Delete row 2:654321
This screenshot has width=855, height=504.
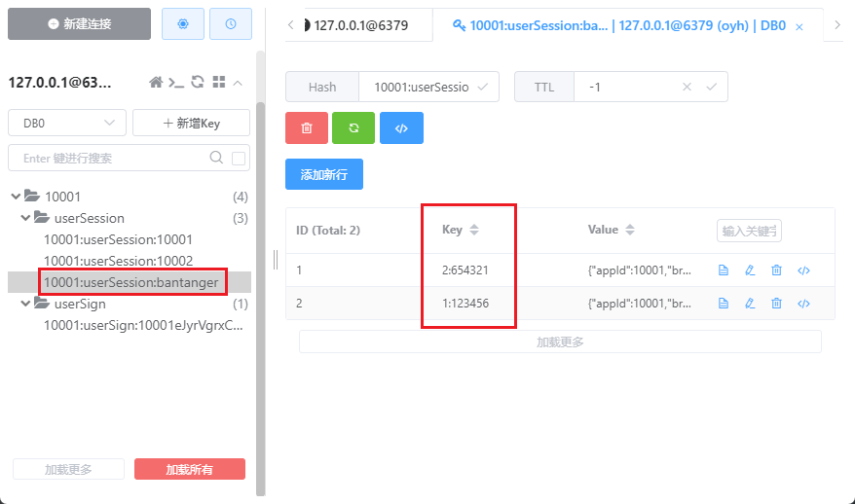click(776, 270)
